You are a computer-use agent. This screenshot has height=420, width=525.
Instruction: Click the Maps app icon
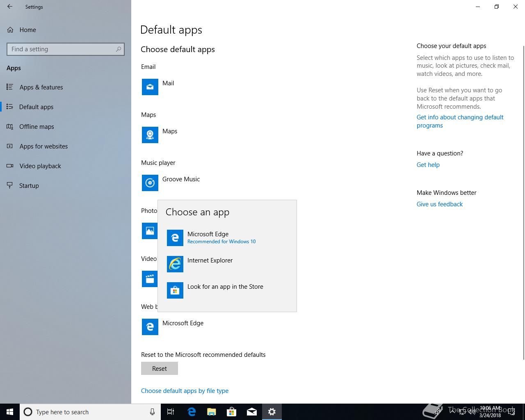pyautogui.click(x=150, y=135)
